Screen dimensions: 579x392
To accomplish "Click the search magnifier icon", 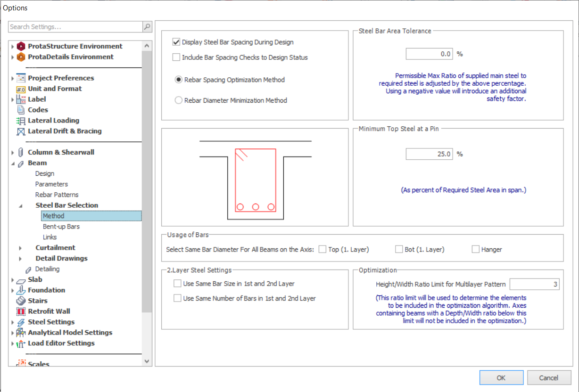I will 147,27.
